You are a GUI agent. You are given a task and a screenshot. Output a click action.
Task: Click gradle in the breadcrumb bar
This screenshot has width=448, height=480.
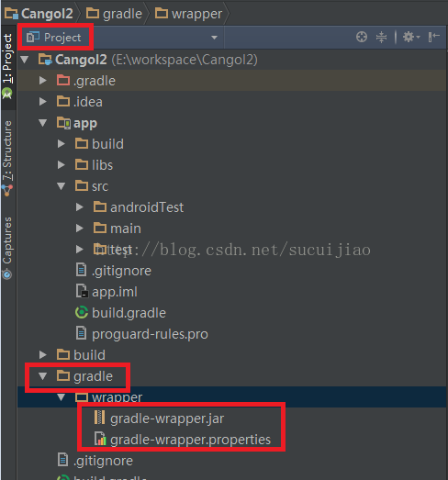[114, 14]
